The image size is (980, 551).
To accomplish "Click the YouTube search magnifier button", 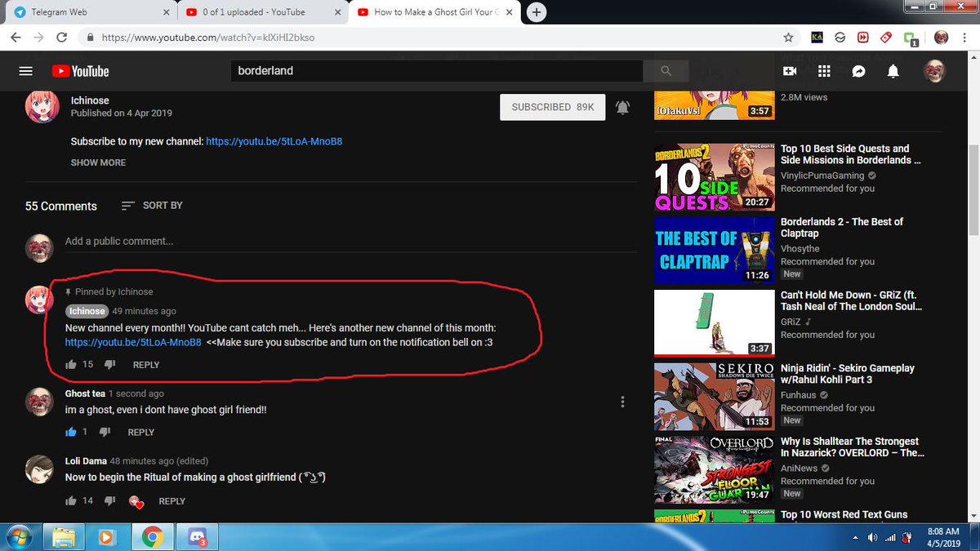I will click(x=666, y=71).
